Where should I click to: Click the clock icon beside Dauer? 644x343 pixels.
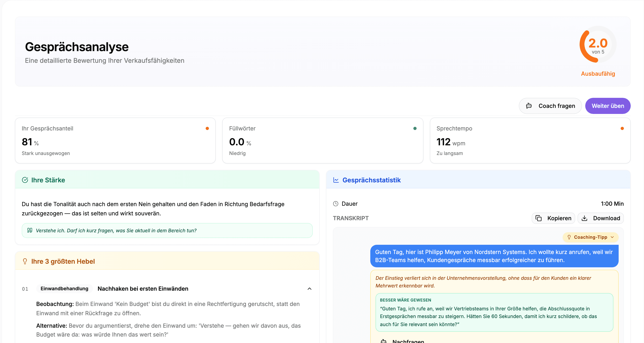pyautogui.click(x=336, y=204)
